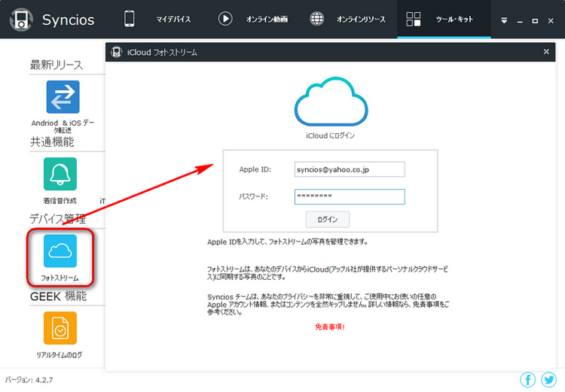
Task: Click the ログイン button
Action: click(x=328, y=219)
